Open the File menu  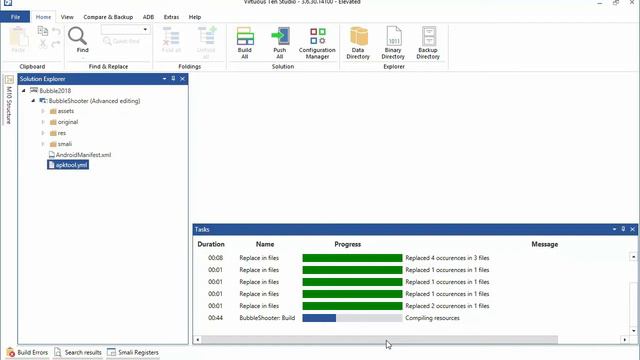15,17
